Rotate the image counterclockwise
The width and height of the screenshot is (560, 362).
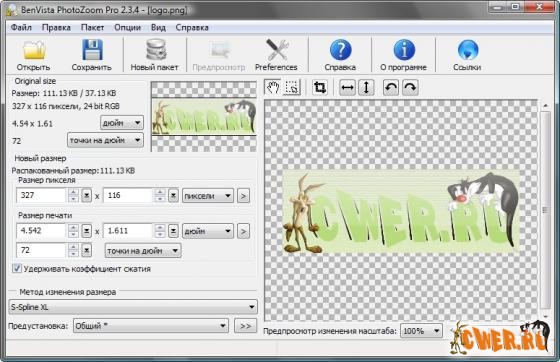click(391, 87)
